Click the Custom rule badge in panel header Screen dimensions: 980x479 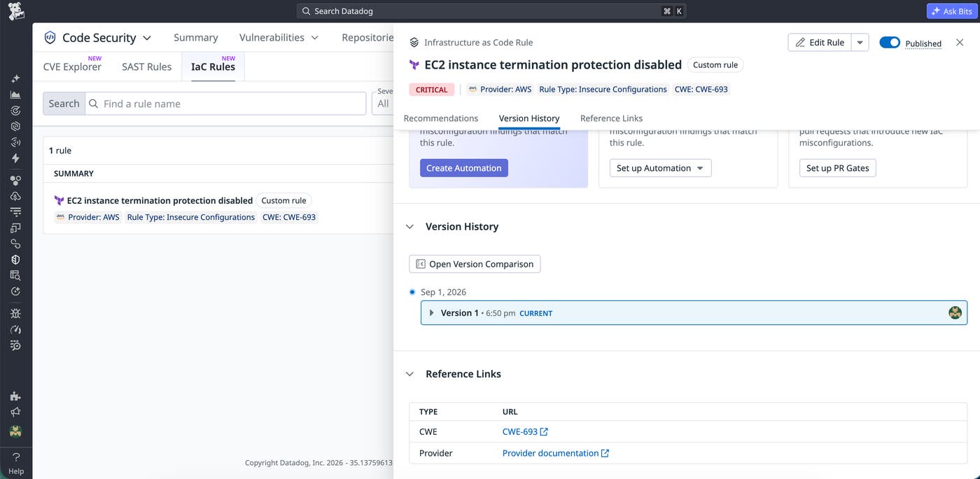pyautogui.click(x=715, y=65)
